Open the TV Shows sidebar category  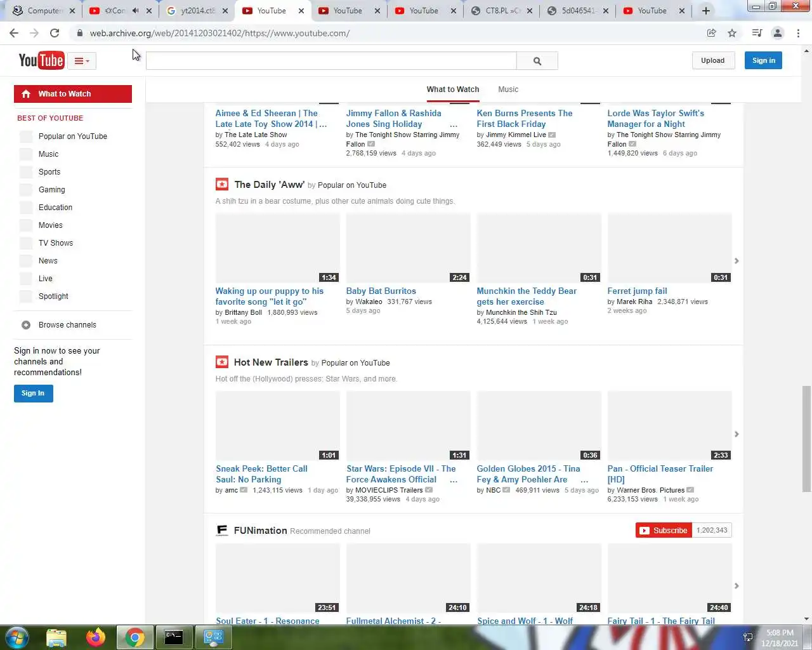[x=55, y=243]
